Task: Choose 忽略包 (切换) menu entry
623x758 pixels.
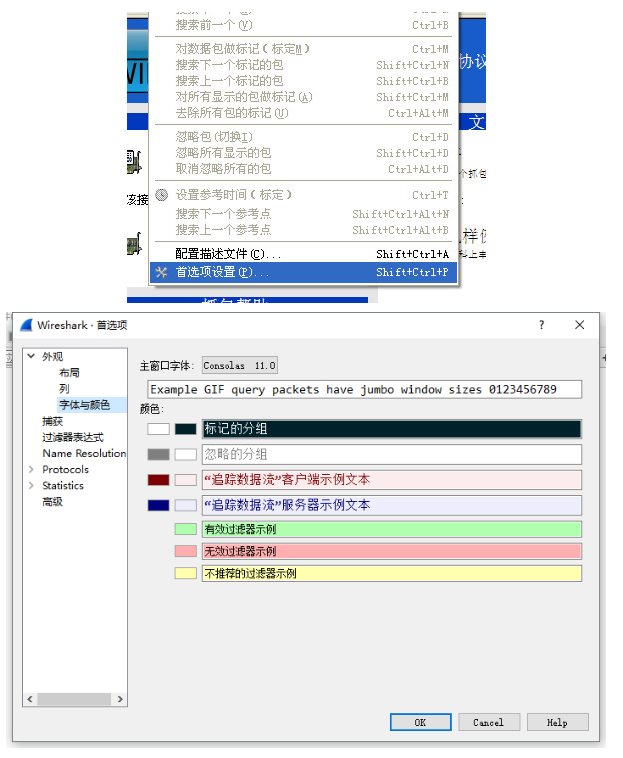Action: (304, 137)
